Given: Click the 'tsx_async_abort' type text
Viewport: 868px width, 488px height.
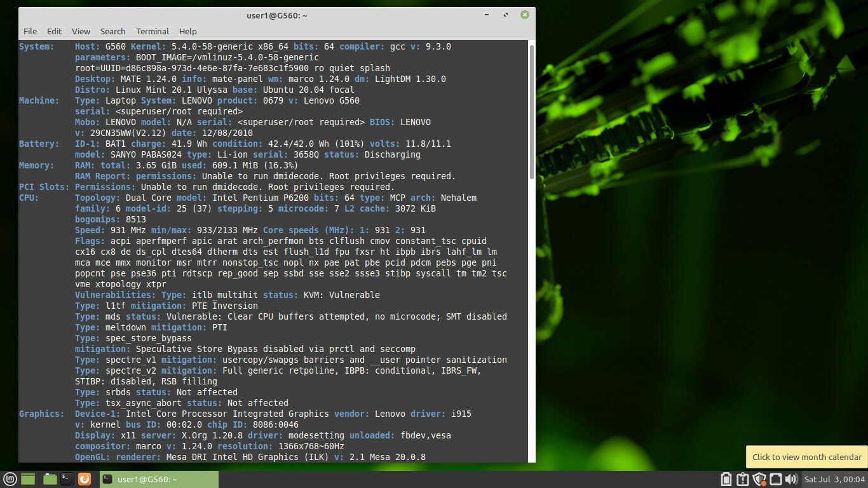Looking at the screenshot, I should click(x=144, y=403).
